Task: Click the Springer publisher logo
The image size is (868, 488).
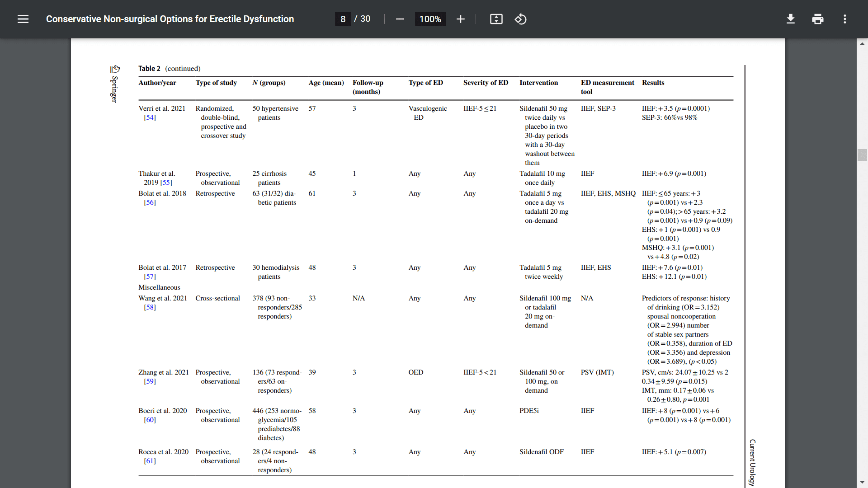Action: [x=115, y=84]
